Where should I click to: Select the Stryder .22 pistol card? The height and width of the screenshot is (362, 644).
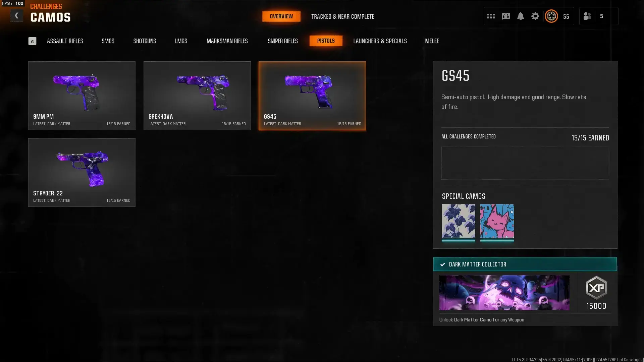tap(82, 172)
